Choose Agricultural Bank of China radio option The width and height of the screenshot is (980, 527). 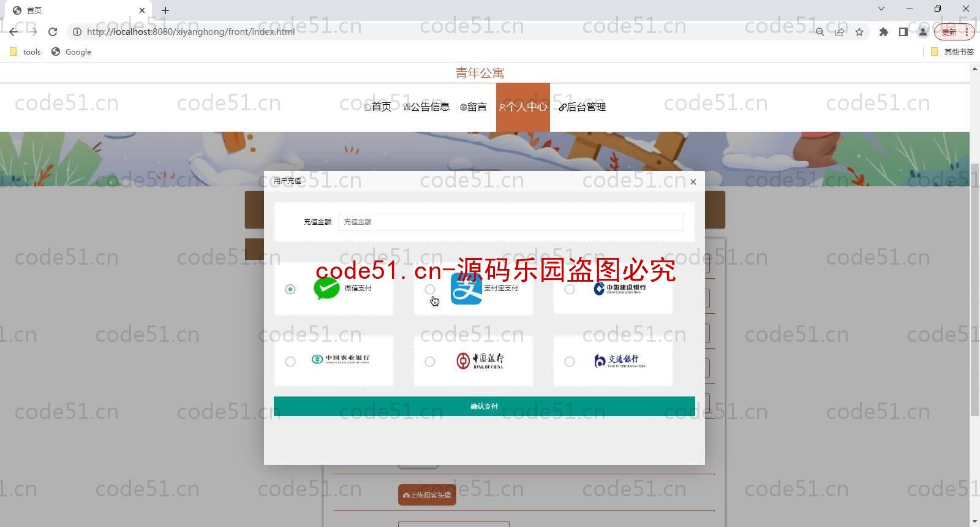290,362
